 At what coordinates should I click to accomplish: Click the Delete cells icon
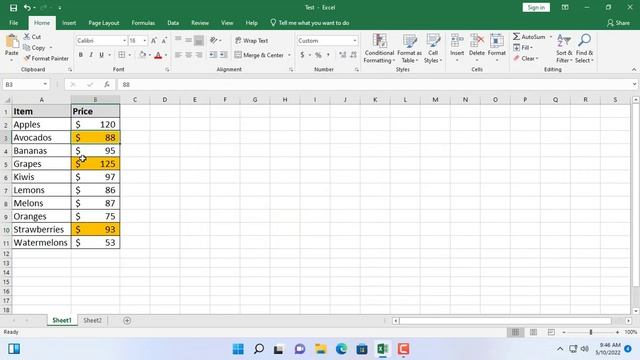(x=476, y=41)
